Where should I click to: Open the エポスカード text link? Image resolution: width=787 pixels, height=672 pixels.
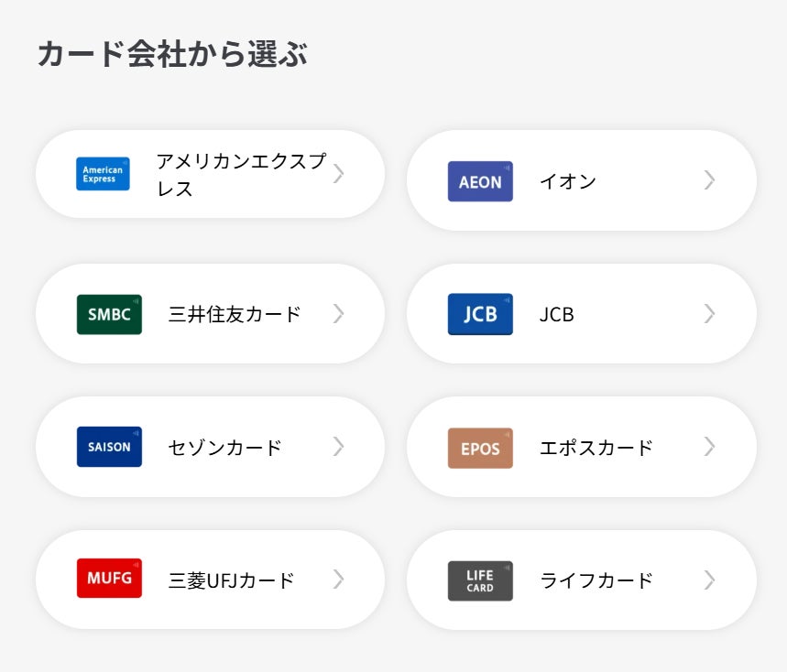tap(596, 448)
